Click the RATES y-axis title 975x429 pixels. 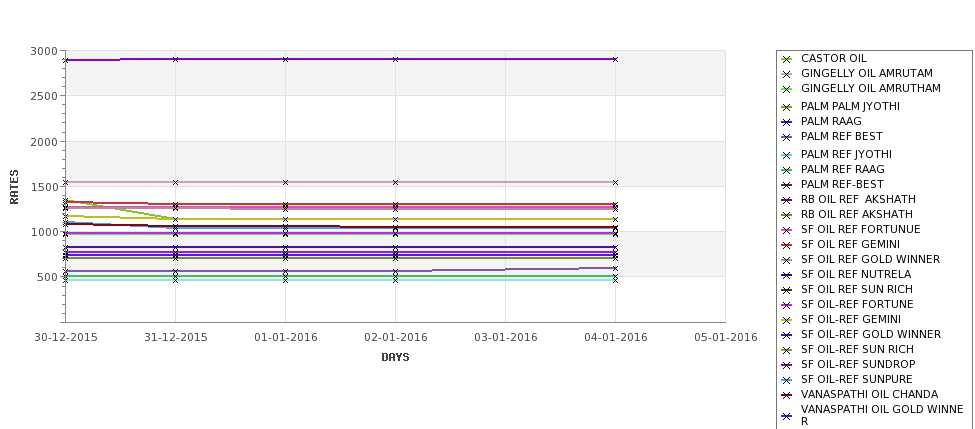[x=14, y=187]
